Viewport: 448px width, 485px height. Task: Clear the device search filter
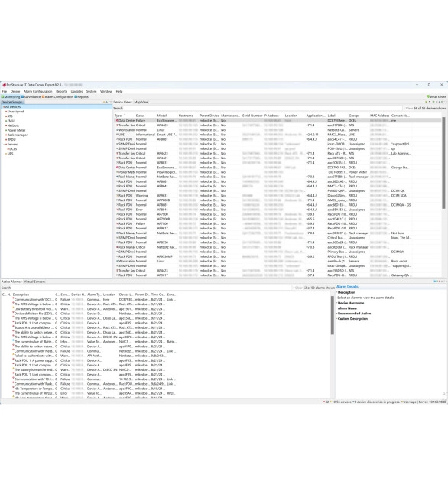[x=409, y=109]
